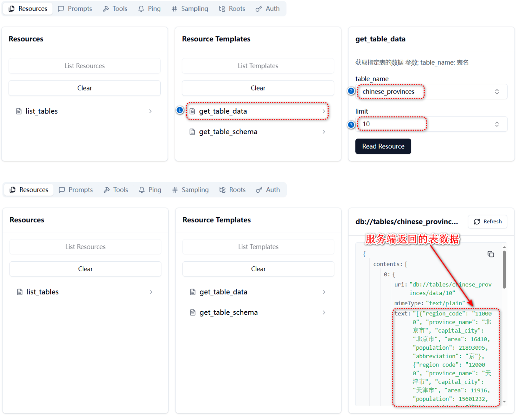Click List Templates in top panel
The image size is (520, 420).
point(258,66)
